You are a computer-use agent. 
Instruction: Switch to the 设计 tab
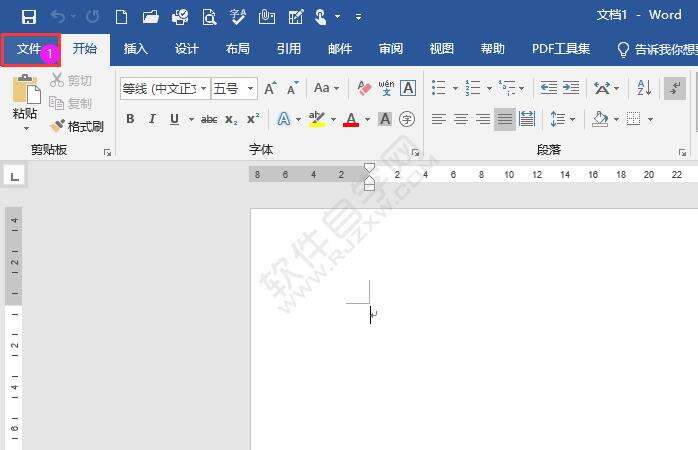click(186, 49)
